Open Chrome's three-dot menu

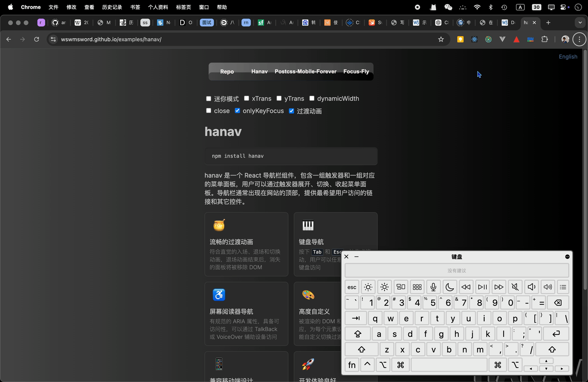click(579, 39)
